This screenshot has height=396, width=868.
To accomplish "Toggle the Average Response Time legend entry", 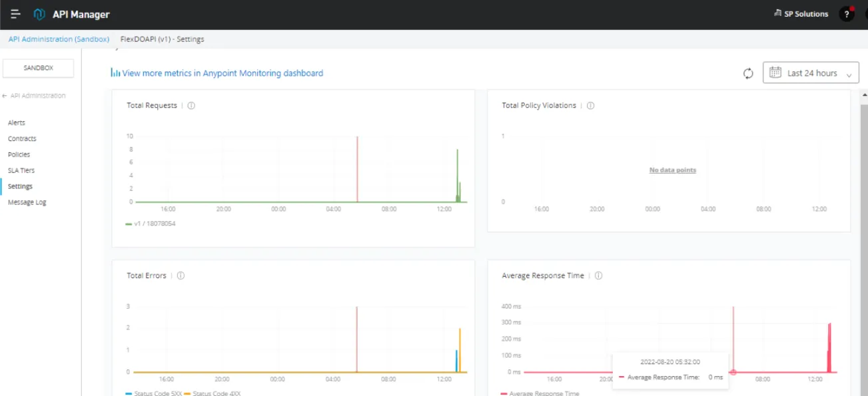I will coord(540,393).
